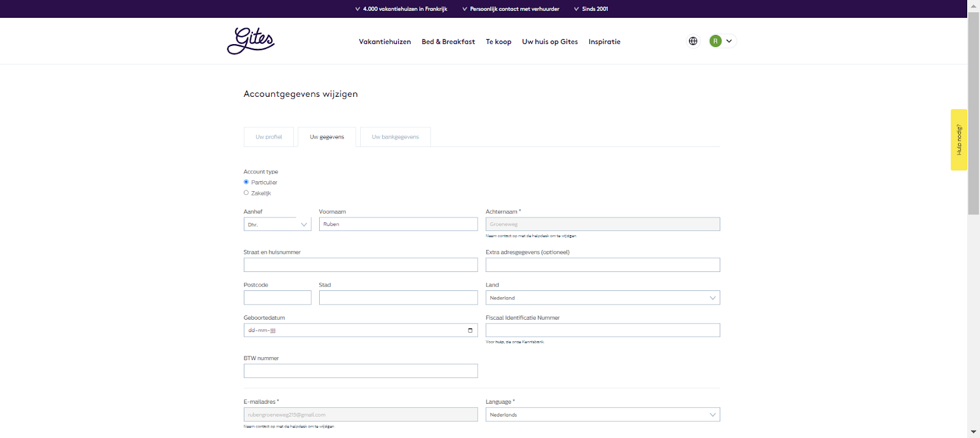Switch to the Uw profiel tab

pos(269,137)
